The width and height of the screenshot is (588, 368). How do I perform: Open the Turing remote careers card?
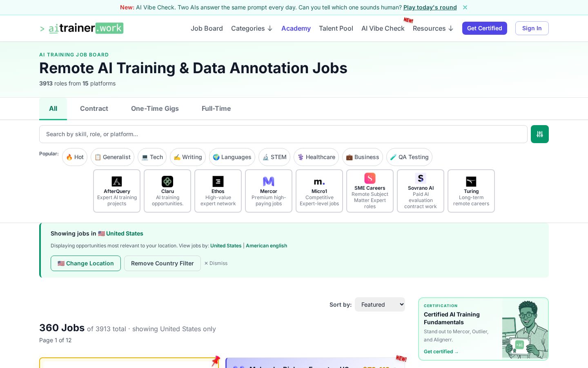click(x=471, y=191)
